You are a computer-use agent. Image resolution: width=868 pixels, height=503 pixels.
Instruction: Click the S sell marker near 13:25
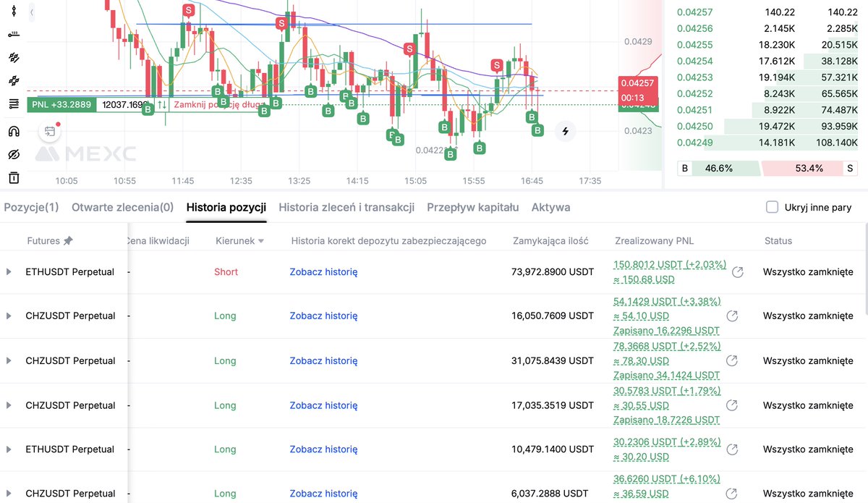[x=281, y=24]
